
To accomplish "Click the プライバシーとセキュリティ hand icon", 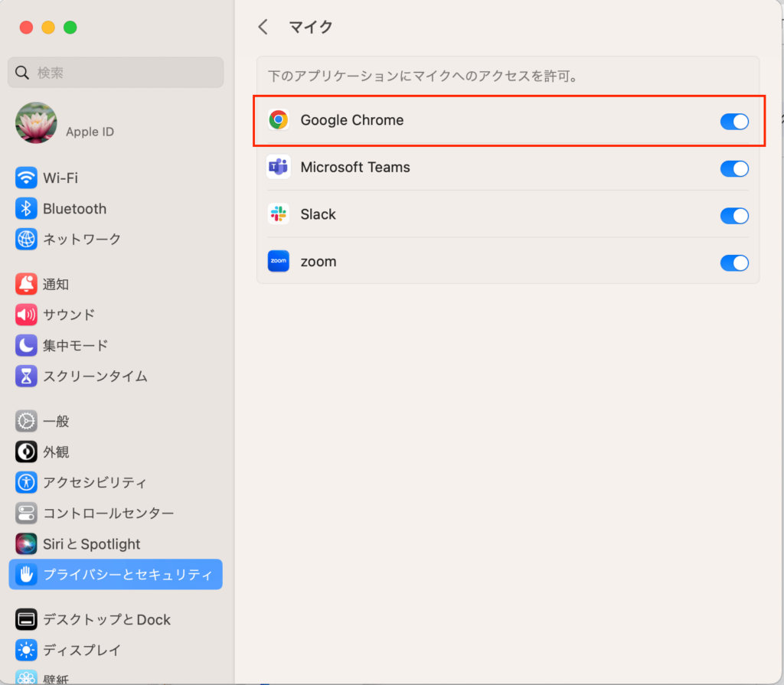I will pos(26,575).
